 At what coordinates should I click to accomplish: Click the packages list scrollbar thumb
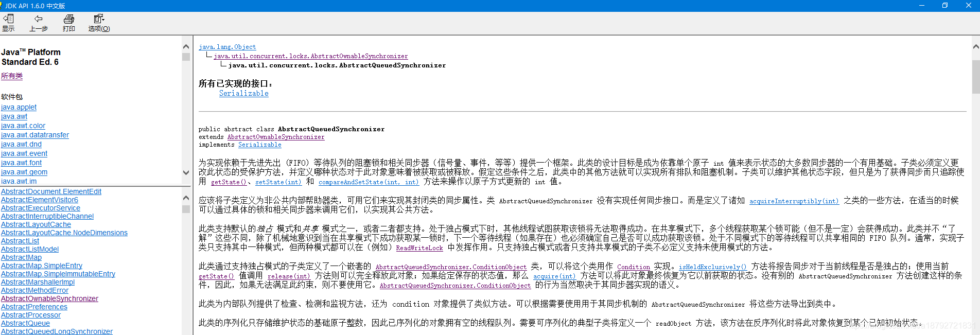coord(186,57)
